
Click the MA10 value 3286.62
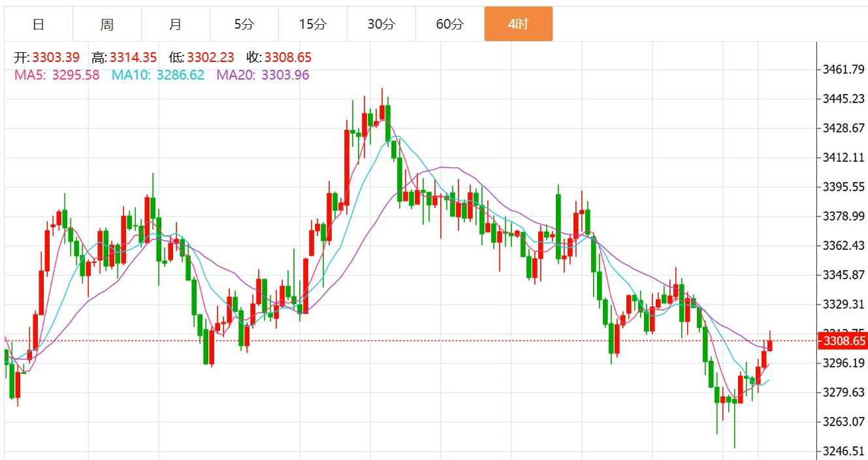tap(181, 75)
